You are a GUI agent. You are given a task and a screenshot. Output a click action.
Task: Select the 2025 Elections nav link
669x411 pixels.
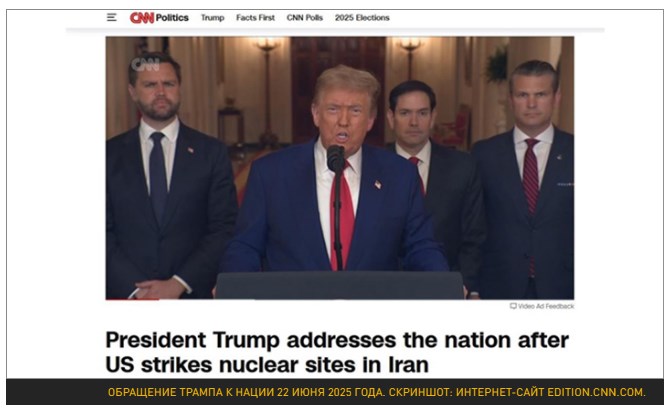point(362,17)
